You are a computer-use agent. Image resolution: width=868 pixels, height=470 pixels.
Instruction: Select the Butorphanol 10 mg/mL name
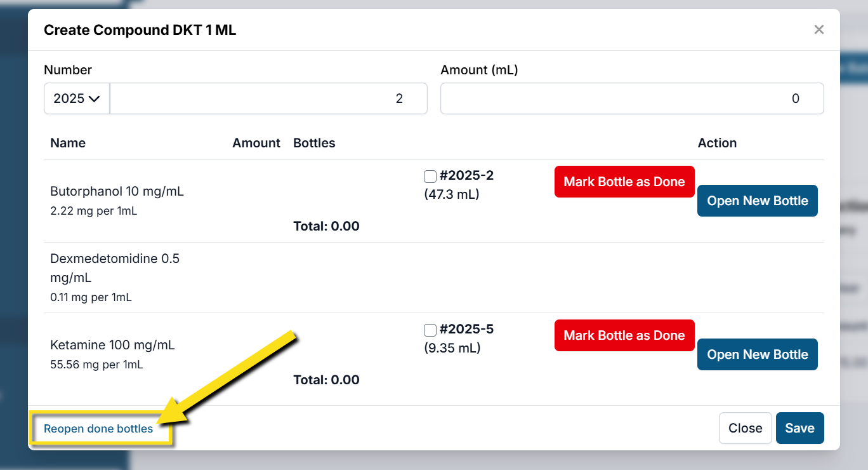(117, 191)
